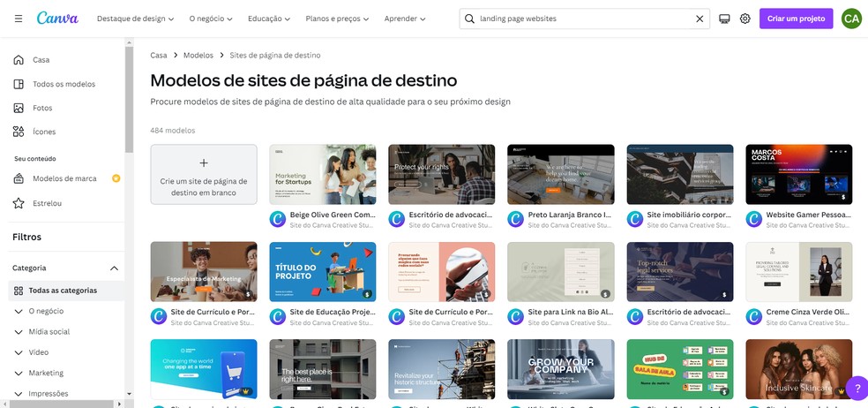Click Crie um site de página em branco
Viewport: 868px width, 408px height.
point(204,175)
